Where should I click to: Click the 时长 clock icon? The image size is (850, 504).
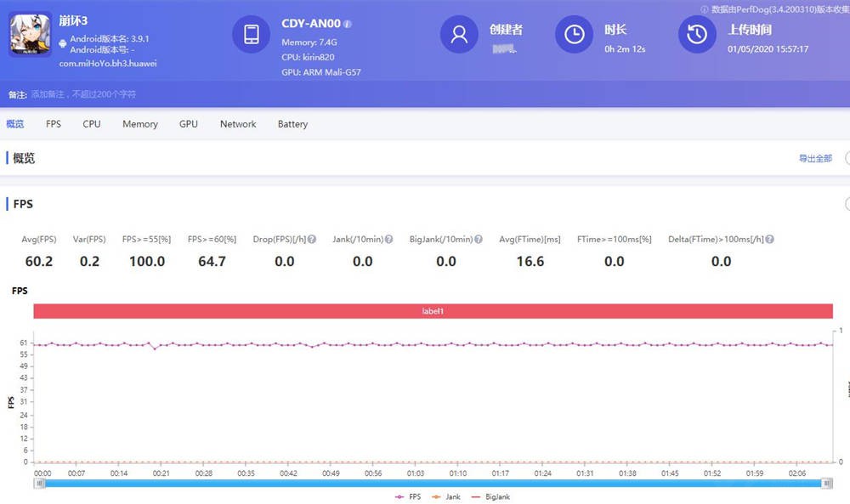coord(574,36)
